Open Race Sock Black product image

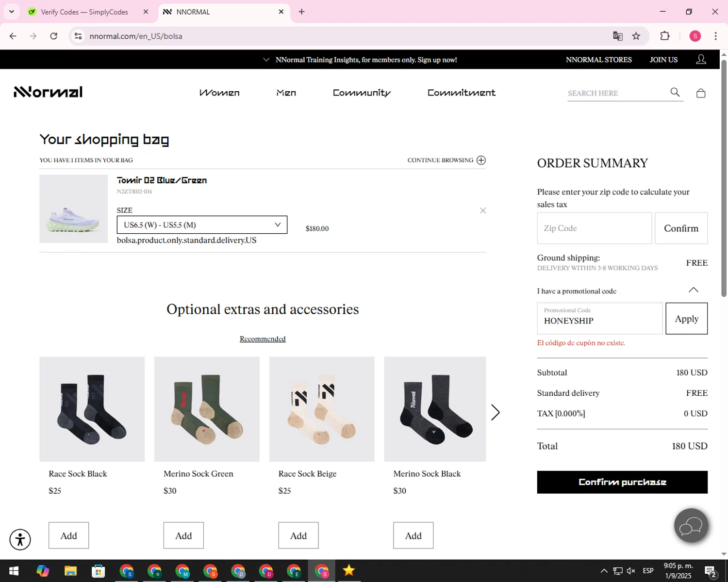click(x=92, y=409)
